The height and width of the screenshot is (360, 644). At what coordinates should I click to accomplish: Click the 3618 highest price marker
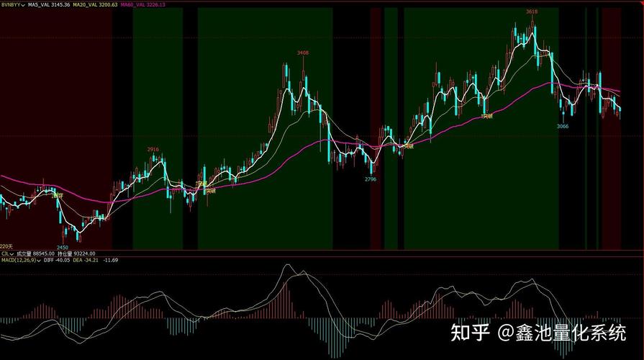click(x=531, y=12)
